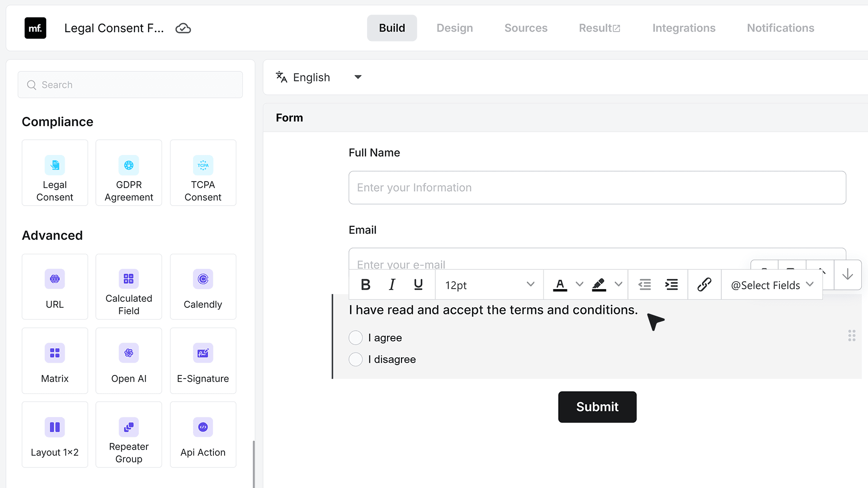Focus the element Search field

click(x=130, y=84)
